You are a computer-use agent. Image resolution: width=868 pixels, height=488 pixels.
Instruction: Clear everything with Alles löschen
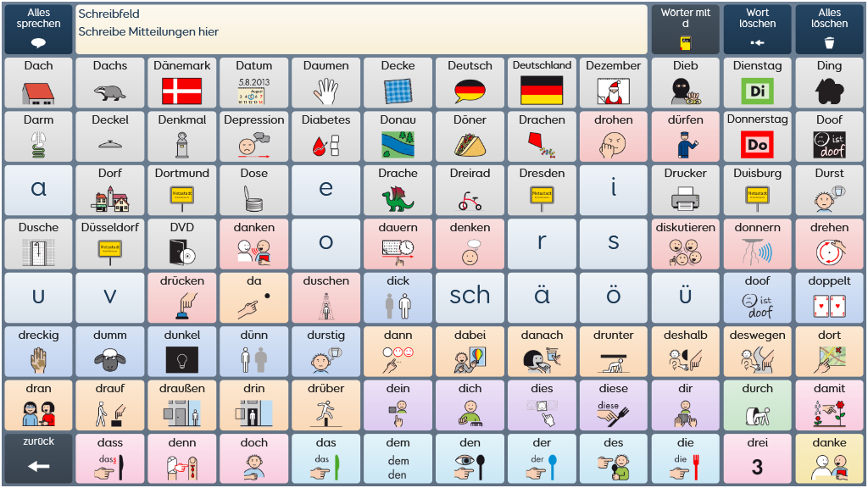(829, 30)
